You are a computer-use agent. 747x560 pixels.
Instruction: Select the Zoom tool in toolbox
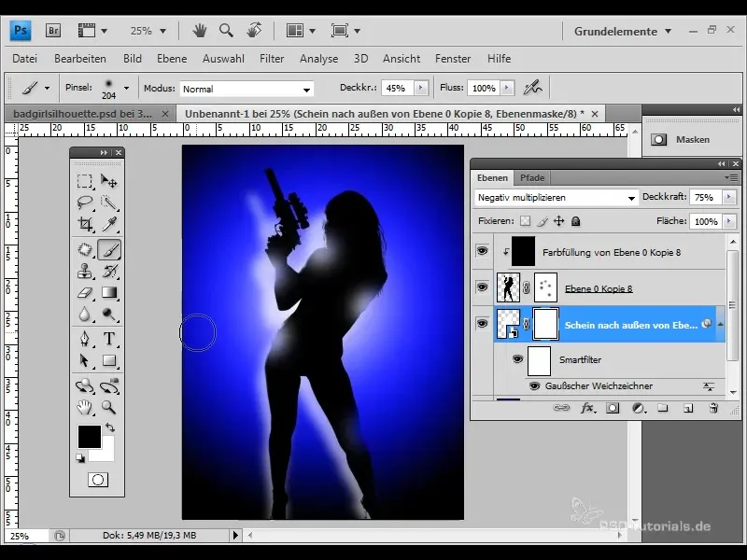(x=109, y=407)
